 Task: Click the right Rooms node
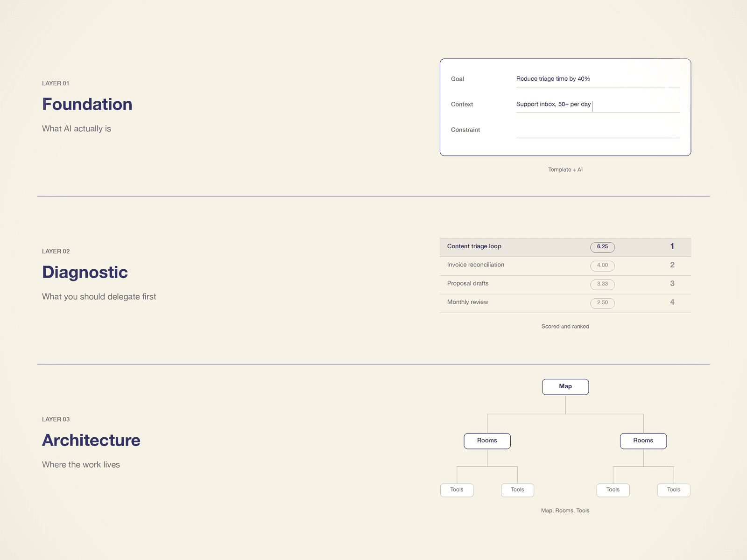click(x=643, y=441)
